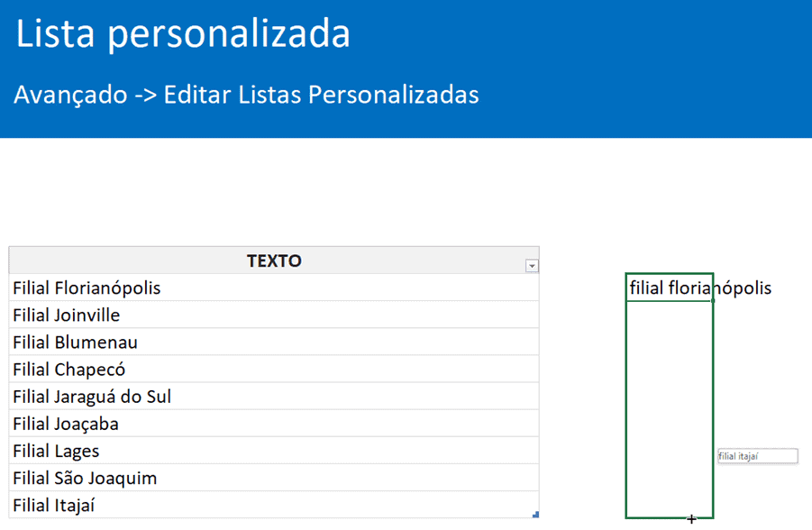Click the "Lista personalizada" title text

[x=183, y=34]
